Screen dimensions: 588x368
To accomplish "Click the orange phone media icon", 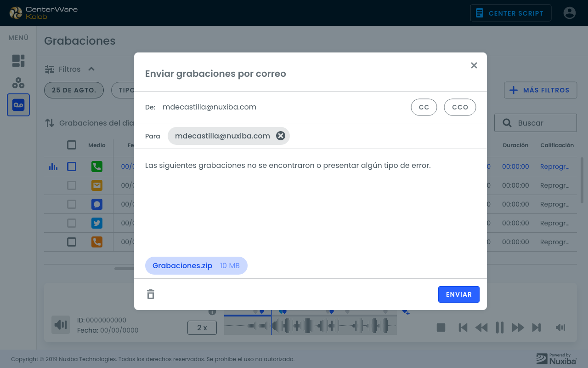I will pyautogui.click(x=97, y=242).
